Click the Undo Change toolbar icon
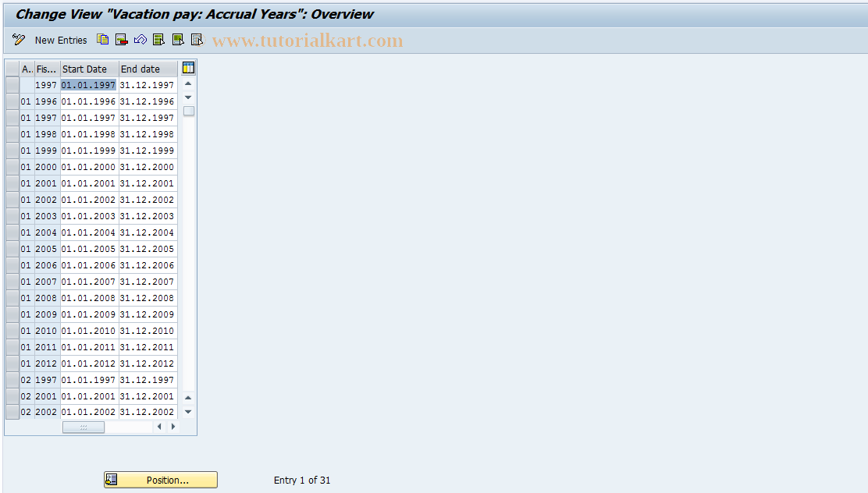 [x=141, y=39]
